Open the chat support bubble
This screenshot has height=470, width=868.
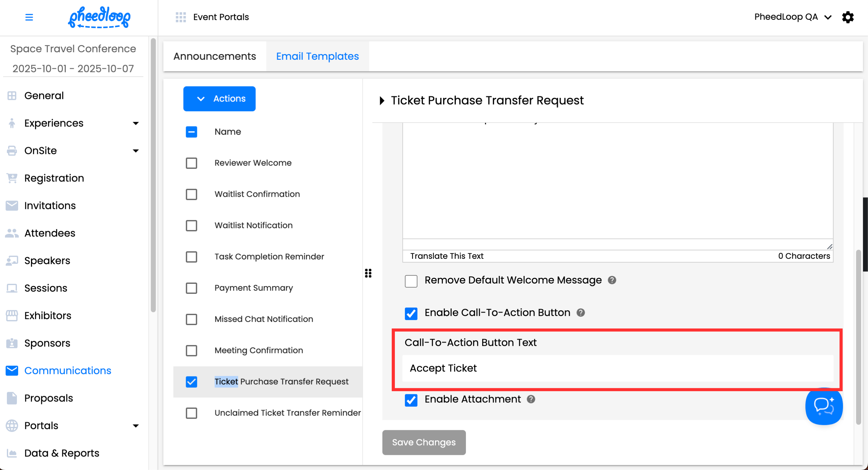click(x=824, y=406)
